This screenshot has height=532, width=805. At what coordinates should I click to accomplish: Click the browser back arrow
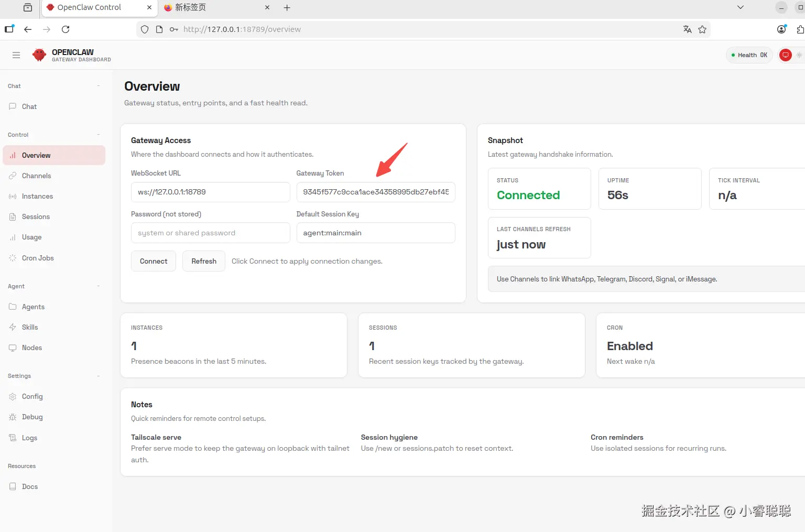click(28, 29)
